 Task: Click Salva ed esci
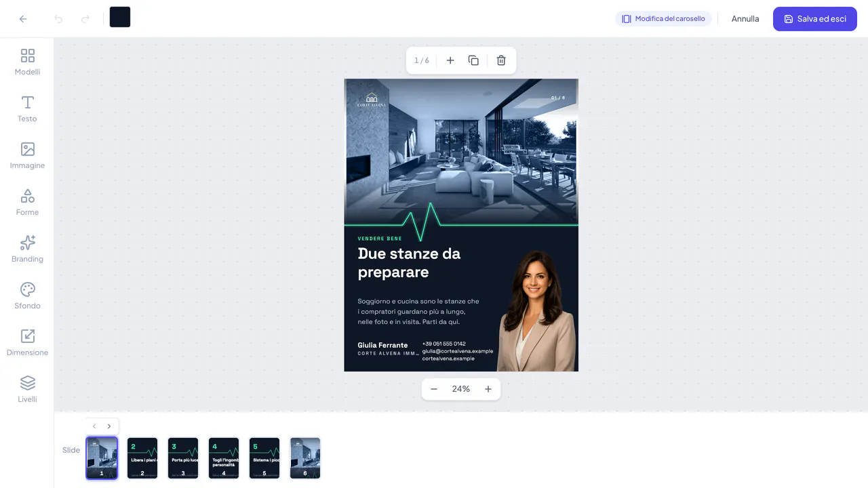[x=815, y=19]
